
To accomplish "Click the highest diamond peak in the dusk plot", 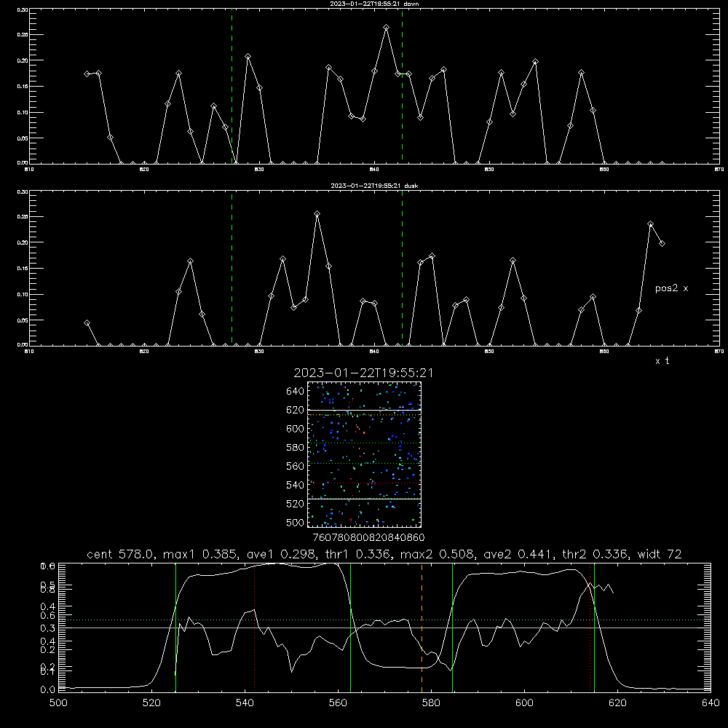I will 317,214.
